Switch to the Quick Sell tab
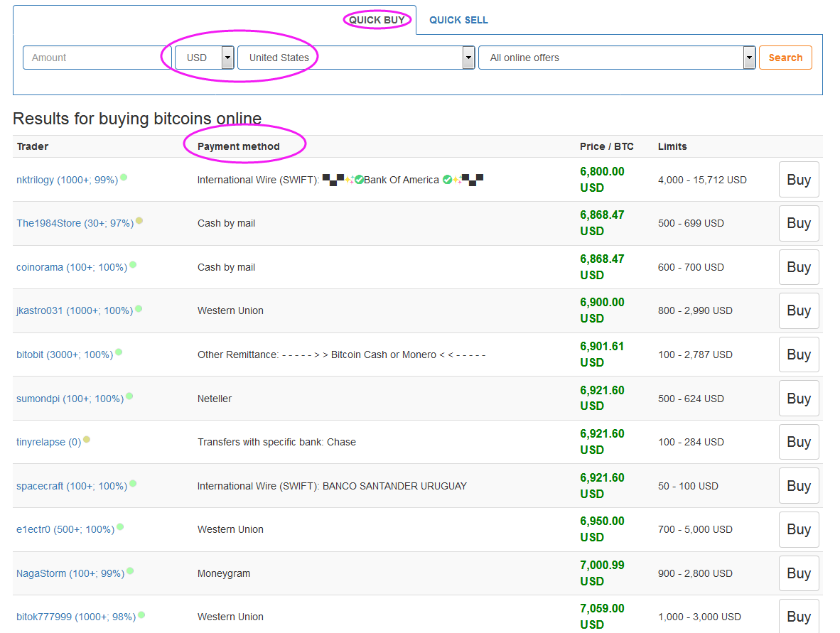The image size is (840, 633). (x=458, y=20)
